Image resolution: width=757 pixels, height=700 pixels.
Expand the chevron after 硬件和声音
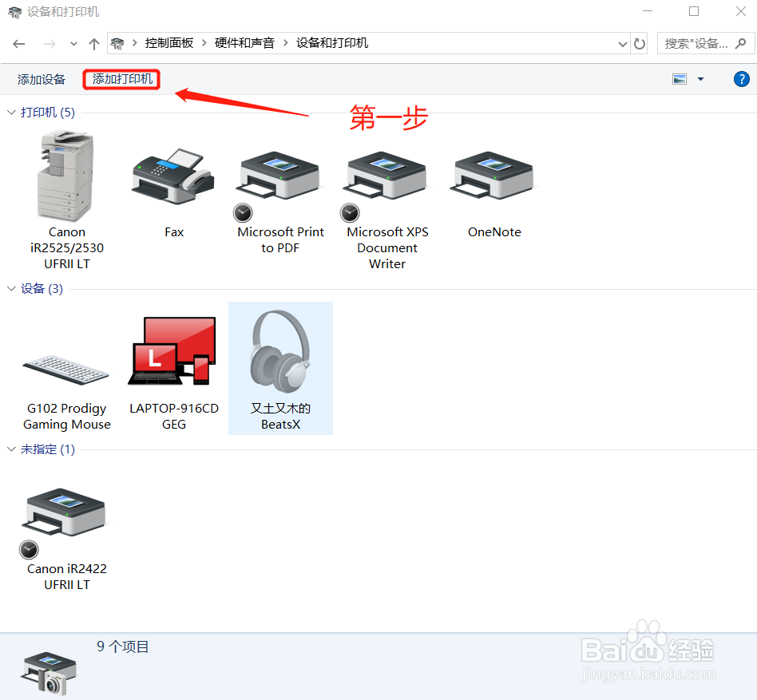coord(286,43)
